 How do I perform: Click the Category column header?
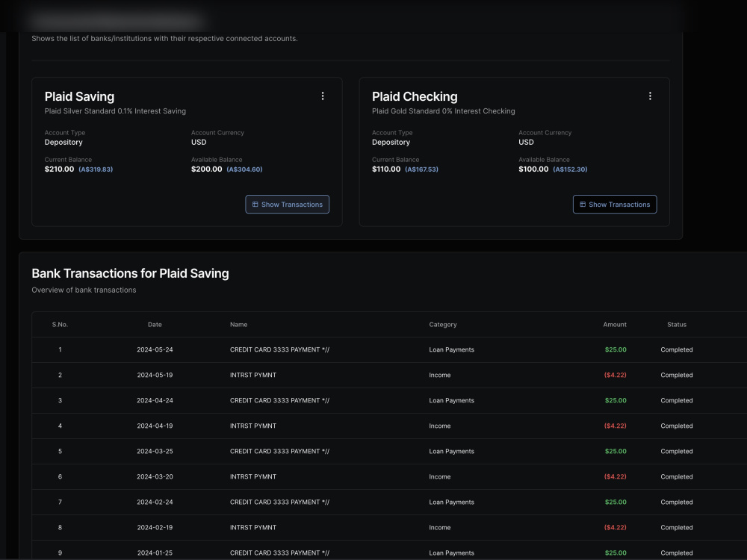click(x=442, y=324)
